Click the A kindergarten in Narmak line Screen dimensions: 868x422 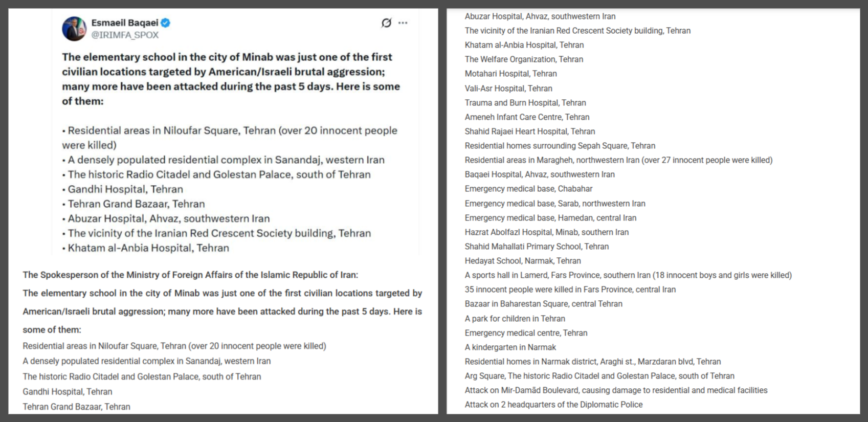[510, 347]
